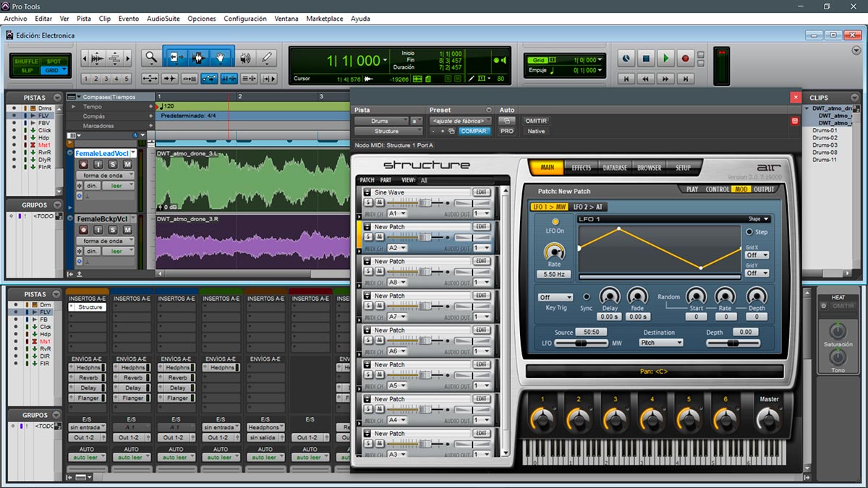Click Sine Wave patch volume slider
The height and width of the screenshot is (488, 868).
(427, 203)
